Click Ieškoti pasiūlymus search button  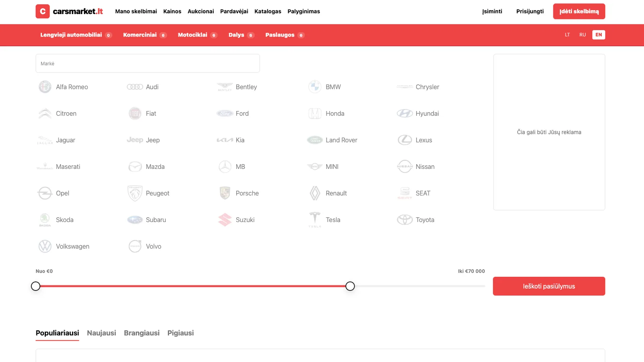(x=549, y=286)
